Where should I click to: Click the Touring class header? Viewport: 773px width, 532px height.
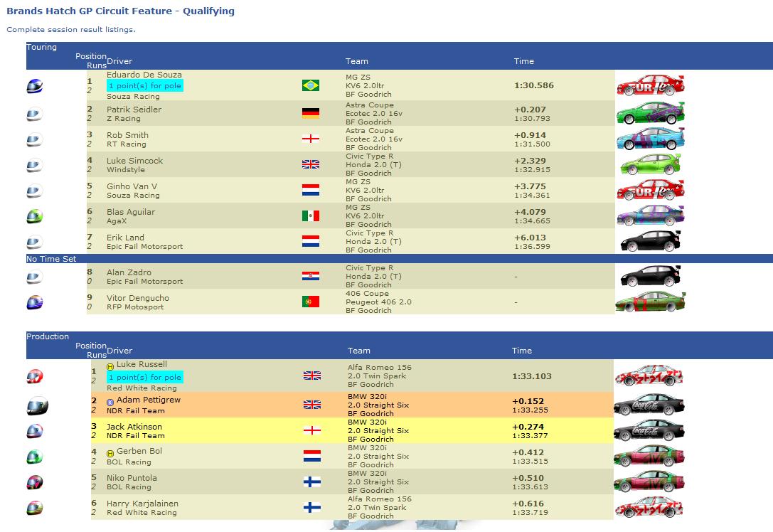click(x=41, y=48)
